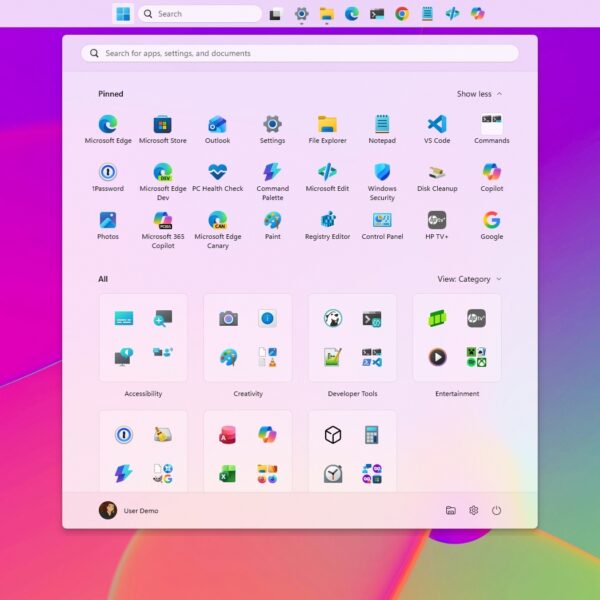
Task: Open Task View from the taskbar
Action: tap(276, 14)
